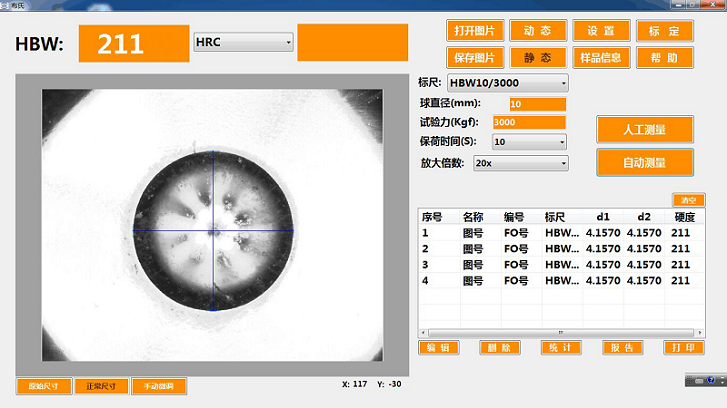Click the 球直径 (ball diameter) input field

pos(536,104)
